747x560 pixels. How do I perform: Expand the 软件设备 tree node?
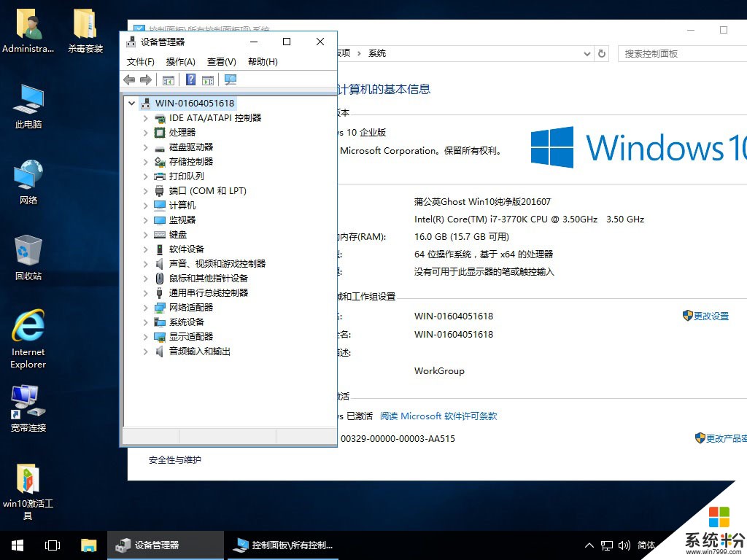146,249
